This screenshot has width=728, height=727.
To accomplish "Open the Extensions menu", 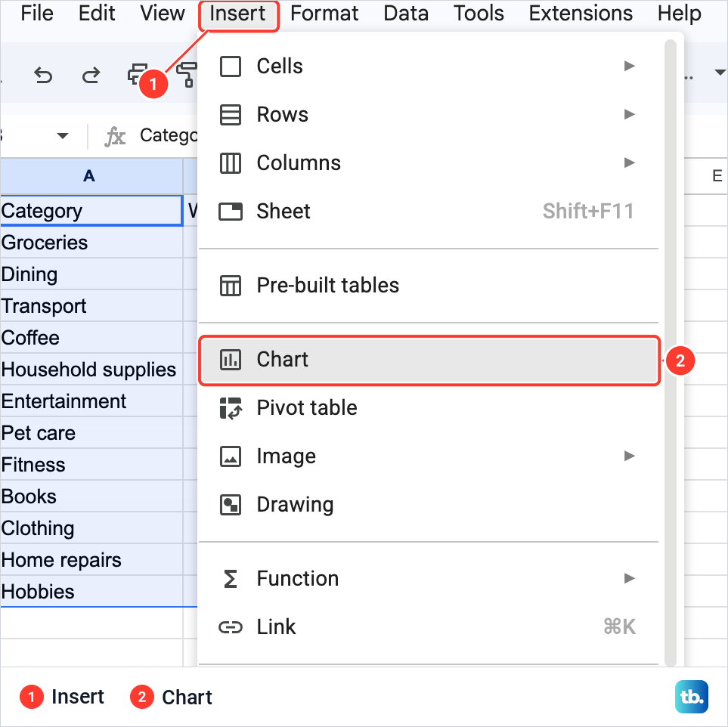I will (581, 14).
